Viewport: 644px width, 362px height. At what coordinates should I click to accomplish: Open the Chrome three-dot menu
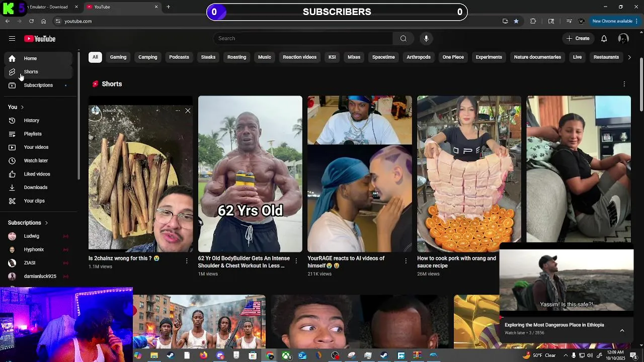point(637,21)
